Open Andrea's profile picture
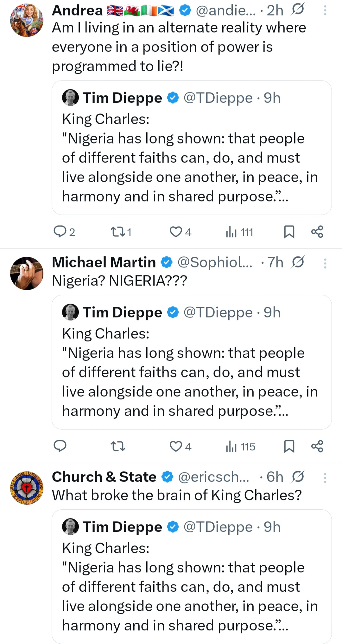 tap(27, 20)
